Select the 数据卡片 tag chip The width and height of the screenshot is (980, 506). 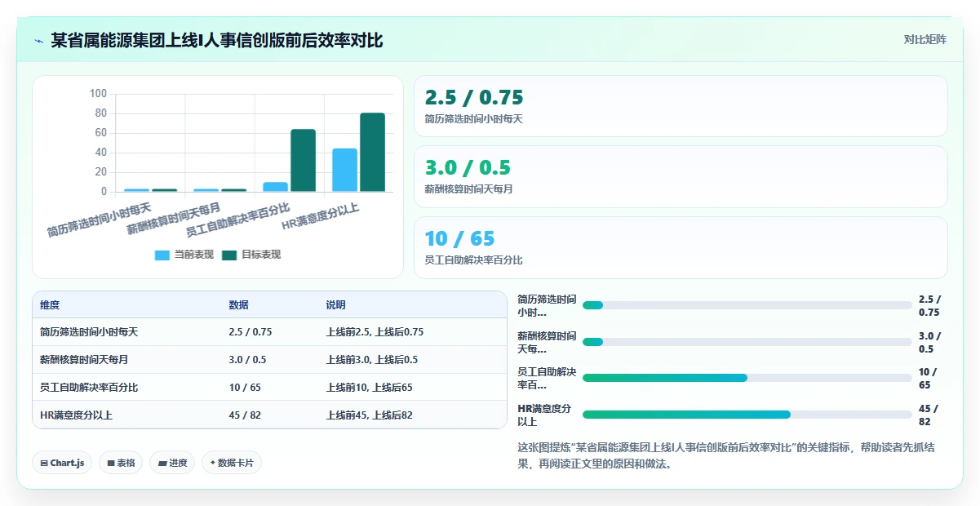click(232, 463)
